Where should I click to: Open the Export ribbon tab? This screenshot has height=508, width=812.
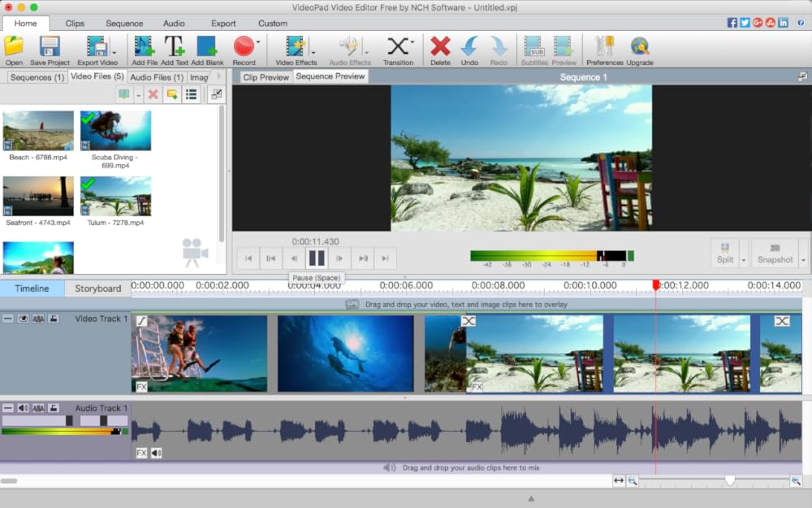223,24
